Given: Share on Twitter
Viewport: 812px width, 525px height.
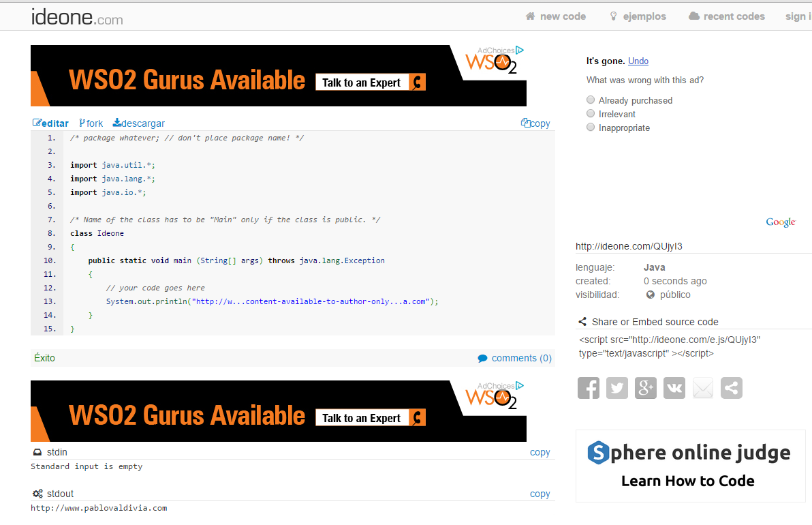Looking at the screenshot, I should (616, 388).
